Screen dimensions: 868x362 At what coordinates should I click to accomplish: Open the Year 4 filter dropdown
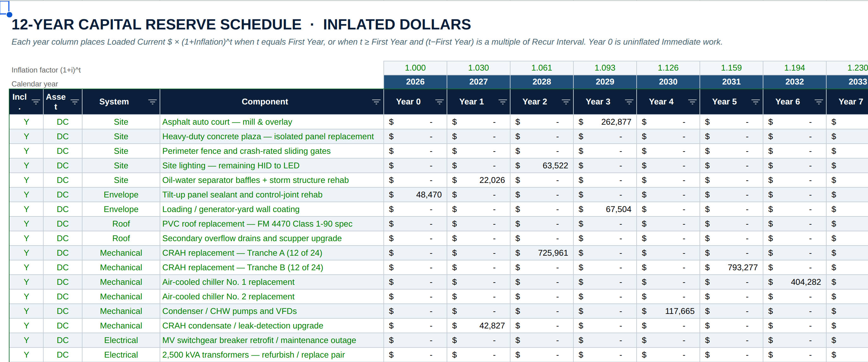[x=692, y=102]
